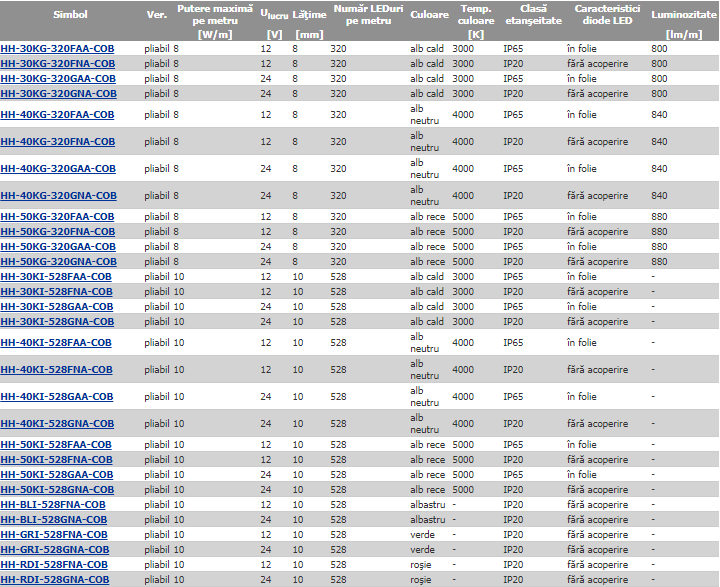Image resolution: width=720 pixels, height=587 pixels.
Task: Click the Ver. column header
Action: [x=157, y=15]
